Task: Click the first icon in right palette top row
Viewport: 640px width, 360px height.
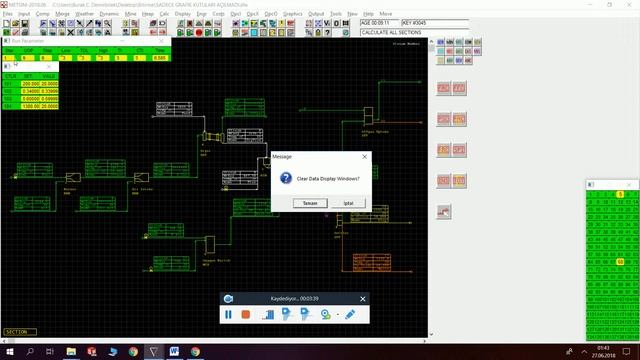Action: tap(440, 42)
